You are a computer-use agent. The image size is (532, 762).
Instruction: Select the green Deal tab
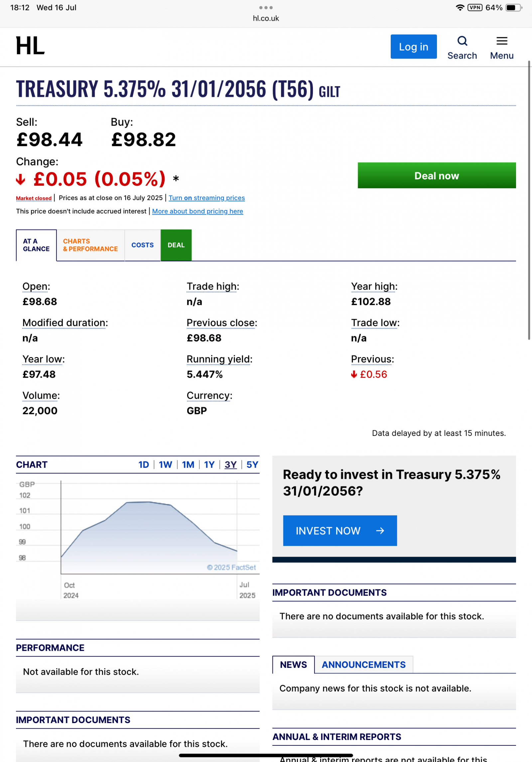pyautogui.click(x=176, y=245)
